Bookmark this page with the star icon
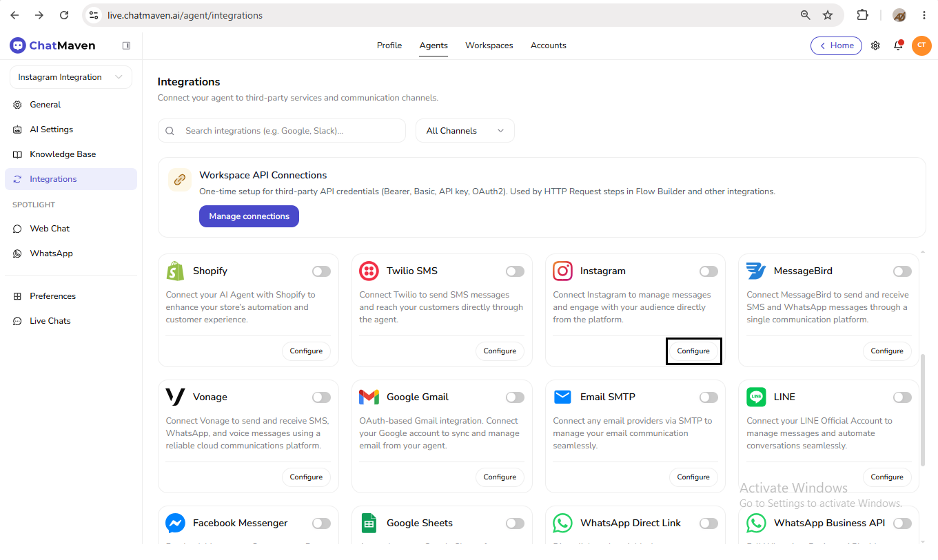Image resolution: width=938 pixels, height=560 pixels. tap(828, 15)
